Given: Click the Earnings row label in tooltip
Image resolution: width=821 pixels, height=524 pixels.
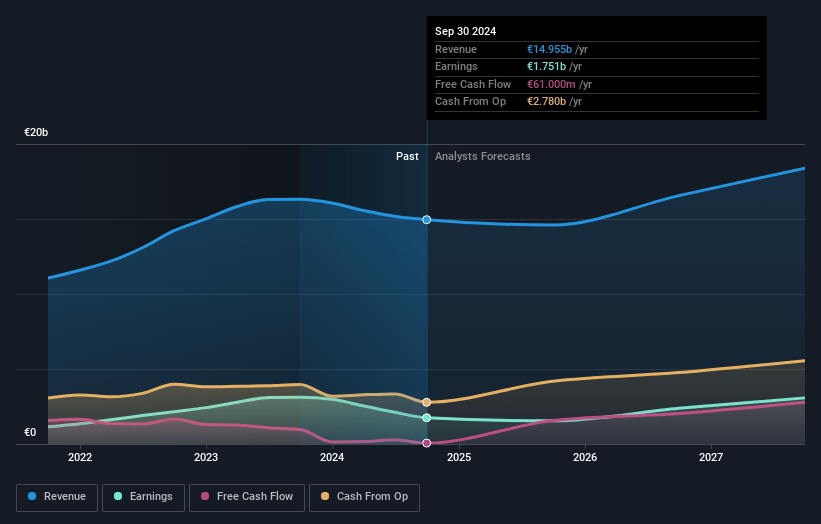Looking at the screenshot, I should click(x=456, y=66).
